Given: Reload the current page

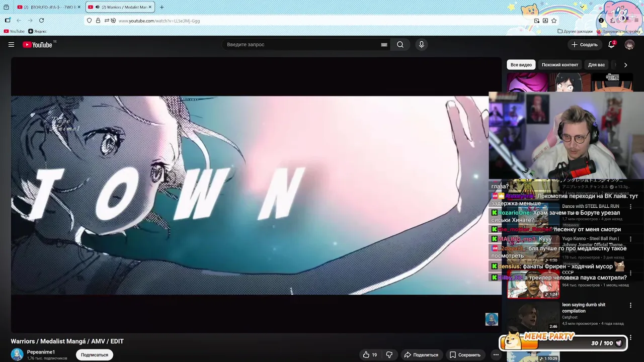Looking at the screenshot, I should point(41,21).
